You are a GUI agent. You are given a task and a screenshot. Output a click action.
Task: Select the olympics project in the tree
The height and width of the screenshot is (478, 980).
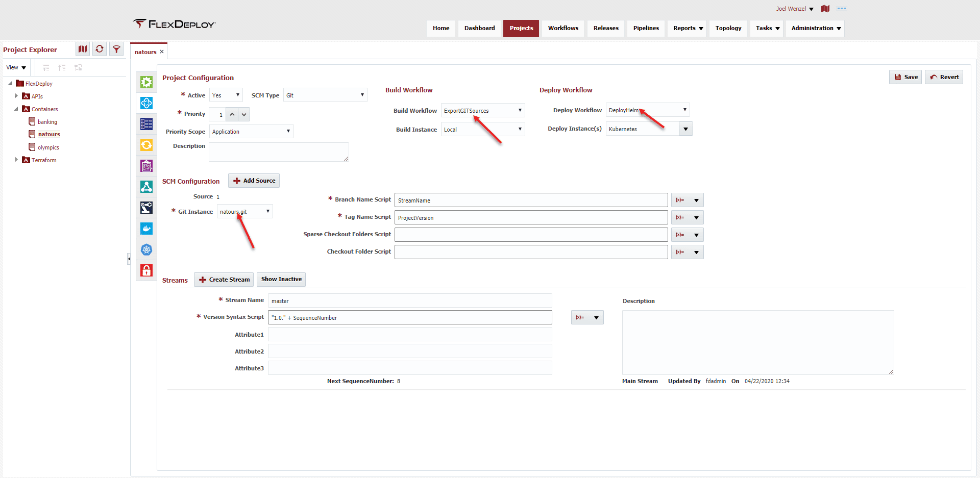[48, 147]
